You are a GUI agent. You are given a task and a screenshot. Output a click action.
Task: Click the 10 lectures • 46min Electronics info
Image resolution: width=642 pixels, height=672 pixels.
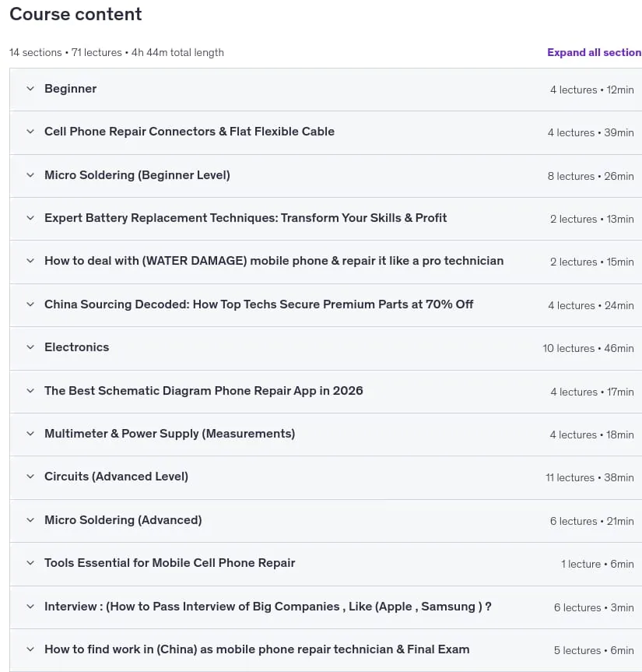(588, 348)
